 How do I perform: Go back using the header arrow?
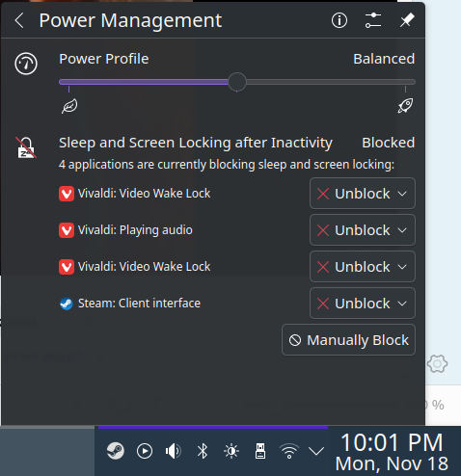pos(19,20)
